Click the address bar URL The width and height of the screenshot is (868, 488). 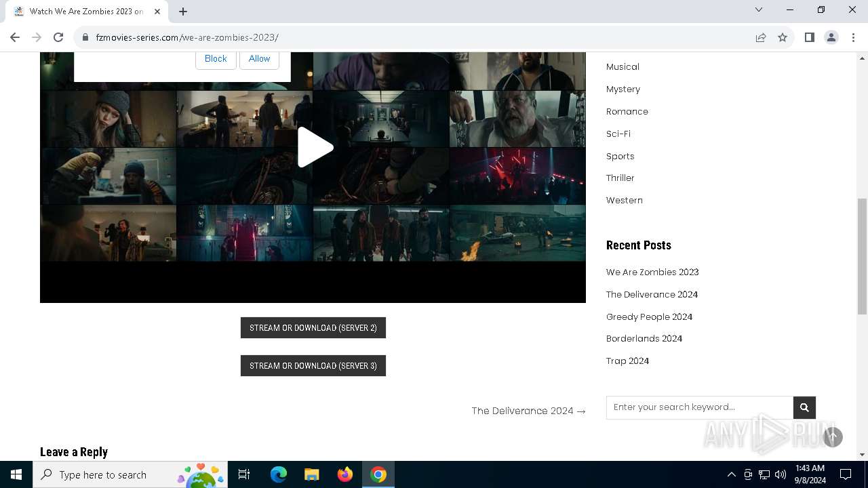[187, 37]
